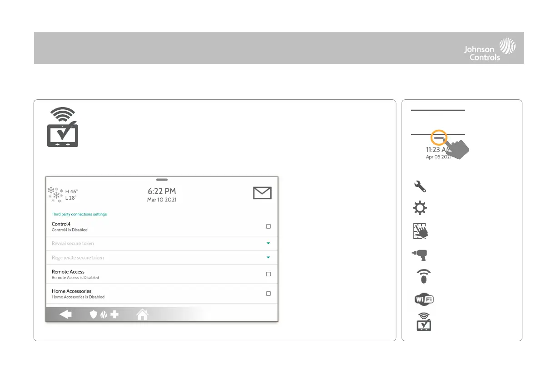The width and height of the screenshot is (556, 392).
Task: Click the large third party connections icon
Action: coord(63,127)
